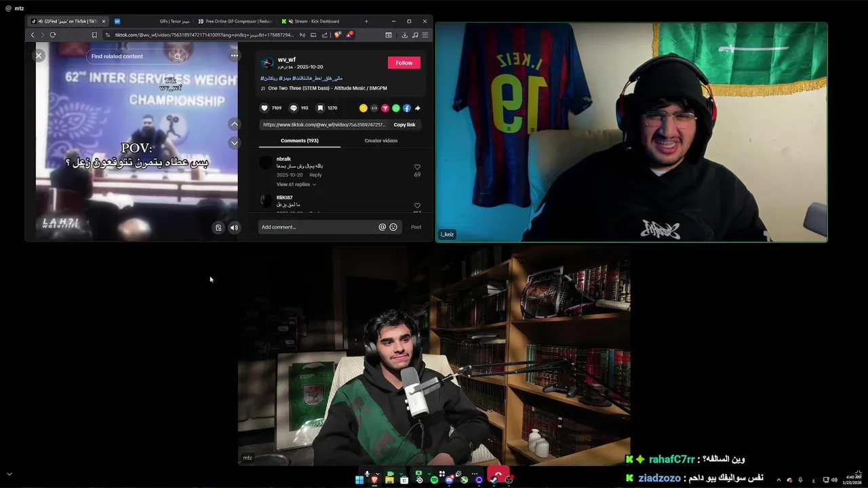The height and width of the screenshot is (488, 868).
Task: Open the media control music note icon
Action: pyautogui.click(x=415, y=35)
